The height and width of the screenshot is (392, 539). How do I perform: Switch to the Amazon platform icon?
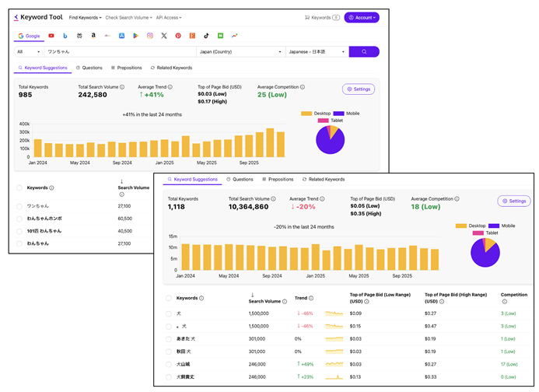point(93,36)
